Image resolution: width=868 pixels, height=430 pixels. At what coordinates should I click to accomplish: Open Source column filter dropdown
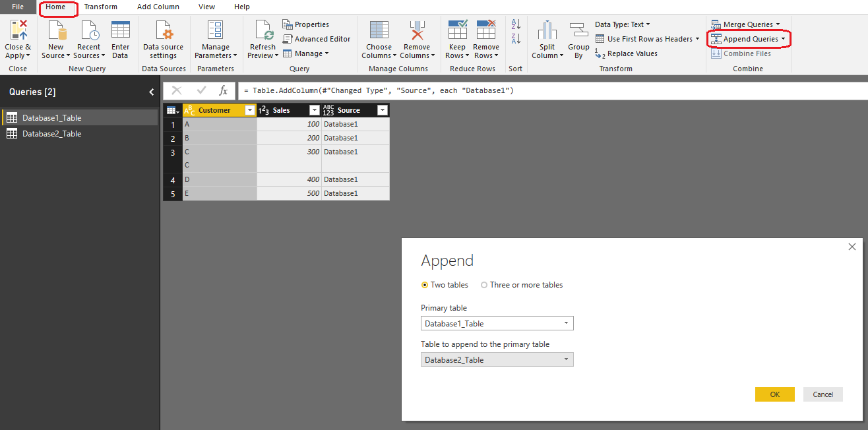click(382, 111)
